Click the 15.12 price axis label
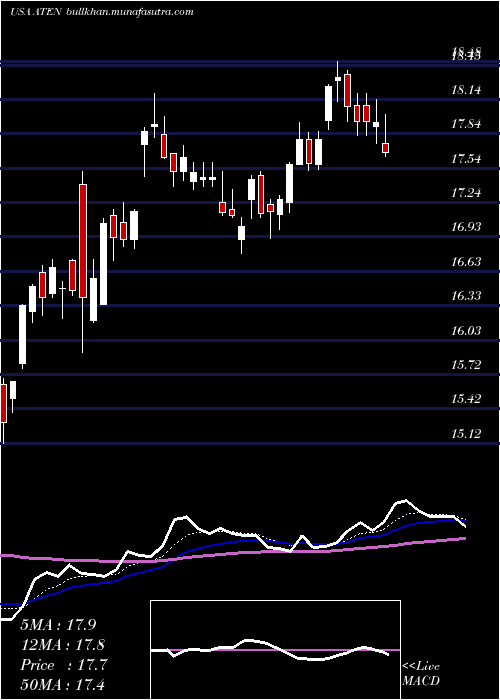Screen dimensions: 500x700 [x=466, y=433]
